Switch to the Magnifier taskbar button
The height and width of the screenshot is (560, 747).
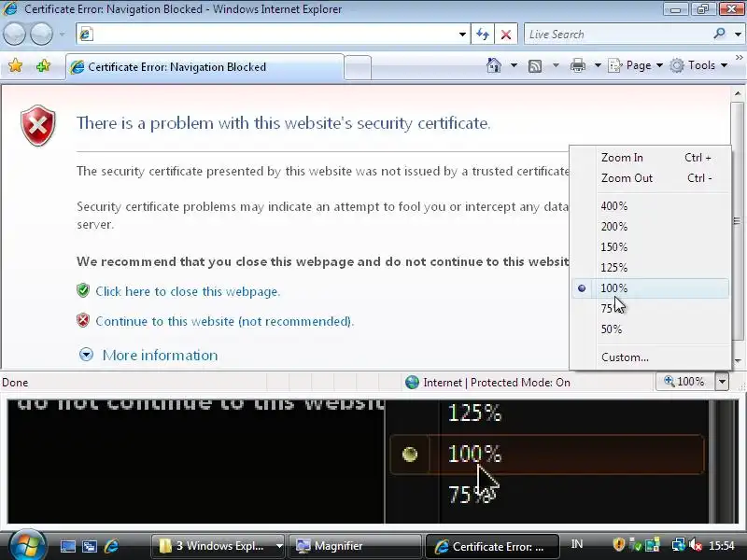354,546
